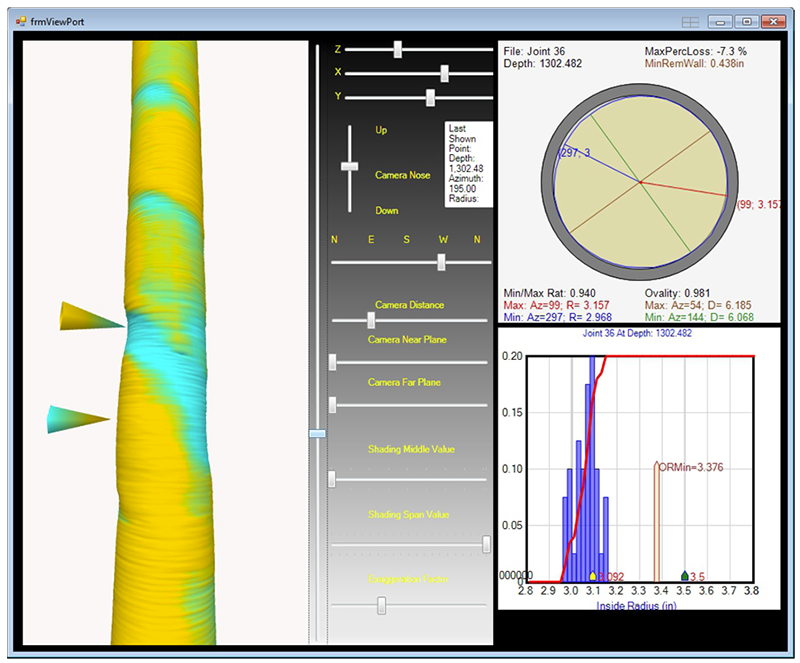Click the X axis slider handle

(444, 73)
